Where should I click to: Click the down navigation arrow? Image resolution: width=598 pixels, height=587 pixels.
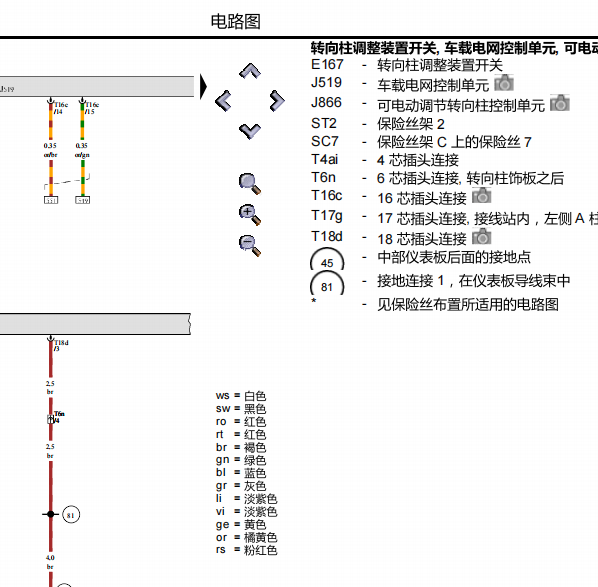(x=250, y=131)
